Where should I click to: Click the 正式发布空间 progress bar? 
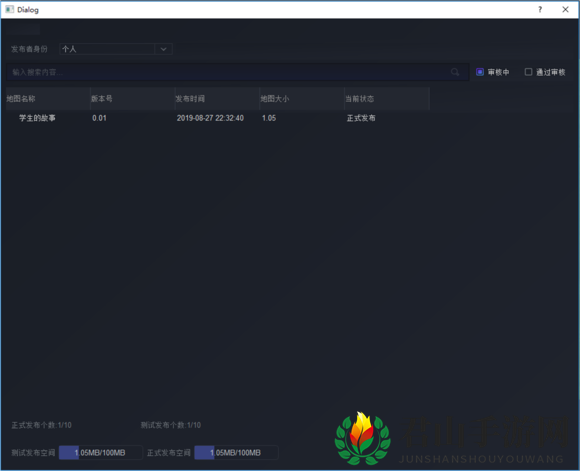236,453
